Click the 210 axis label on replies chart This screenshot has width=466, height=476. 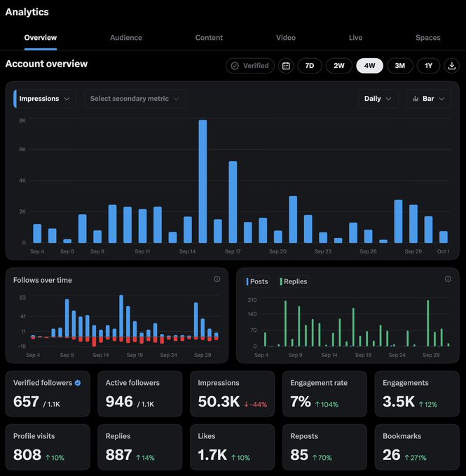click(252, 300)
